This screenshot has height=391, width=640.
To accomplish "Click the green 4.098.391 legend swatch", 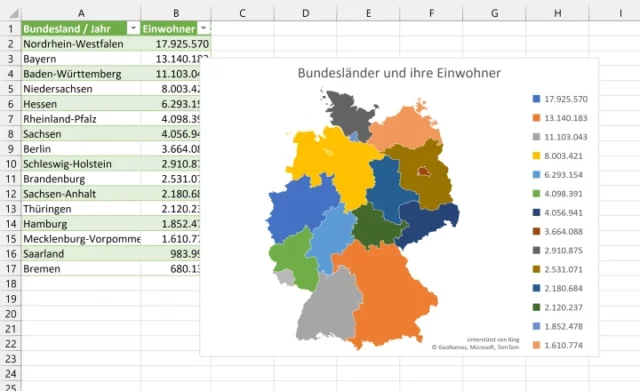I will 536,193.
